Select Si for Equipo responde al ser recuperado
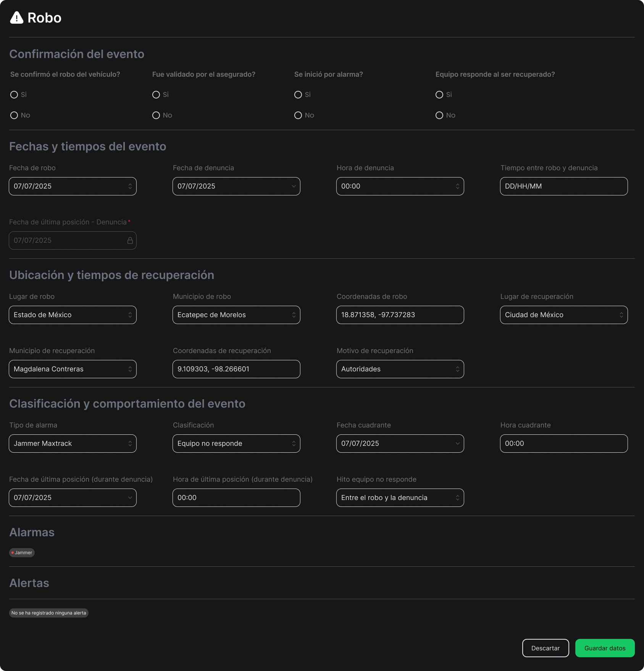 pyautogui.click(x=439, y=95)
